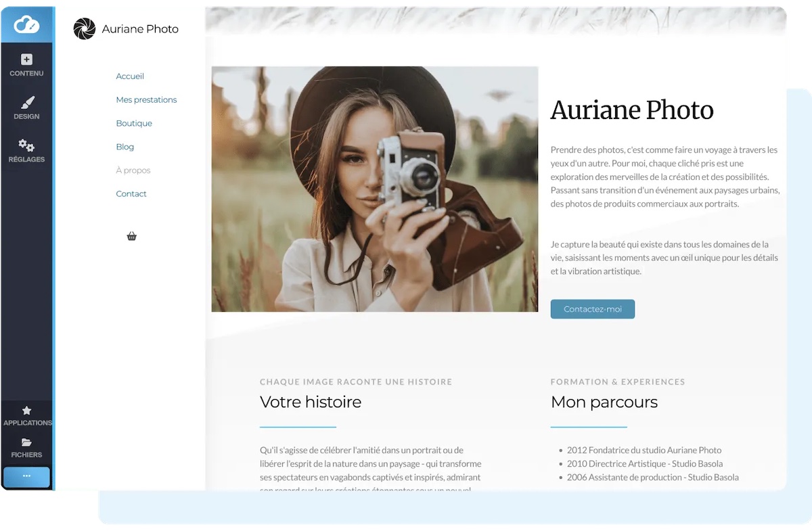Screen dimensions: 812x531
Task: Open the Réglages gears icon
Action: 26,145
